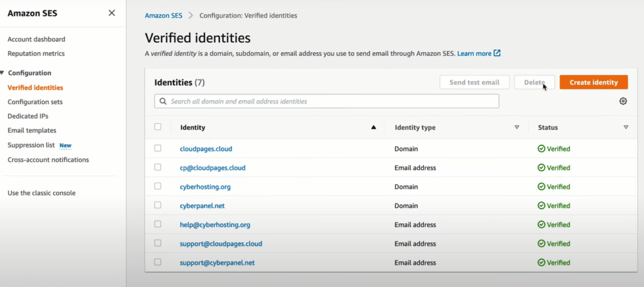The width and height of the screenshot is (644, 287).
Task: Open the cloudpages.cloud identity
Action: (x=206, y=149)
